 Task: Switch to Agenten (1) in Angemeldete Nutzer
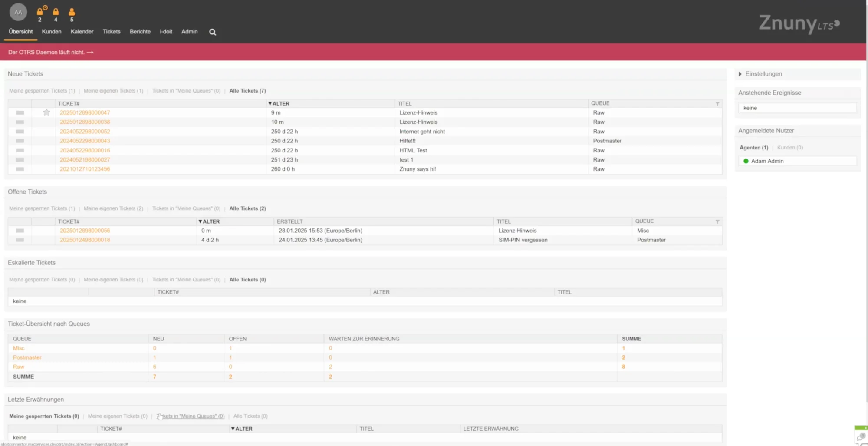click(x=754, y=148)
